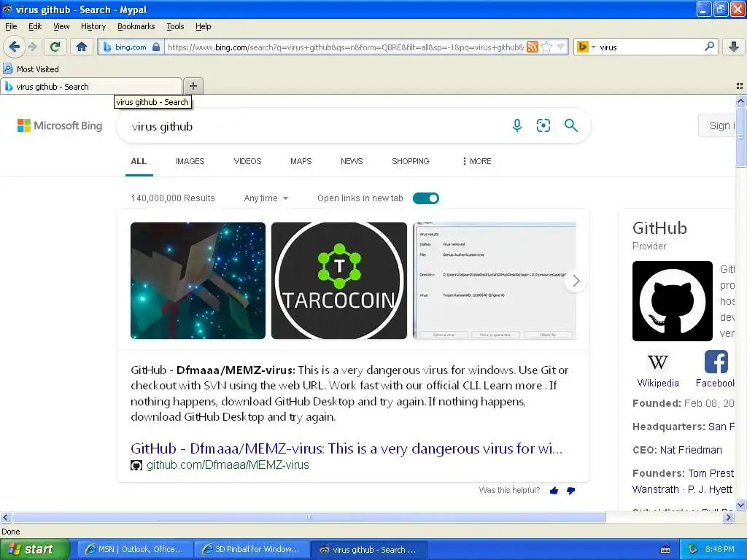Switch to the VIDEOS results tab
This screenshot has width=747, height=560.
point(248,161)
